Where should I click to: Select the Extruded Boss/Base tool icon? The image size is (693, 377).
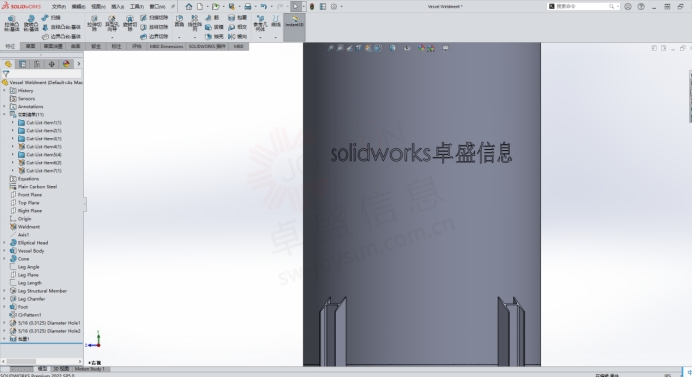tap(12, 23)
